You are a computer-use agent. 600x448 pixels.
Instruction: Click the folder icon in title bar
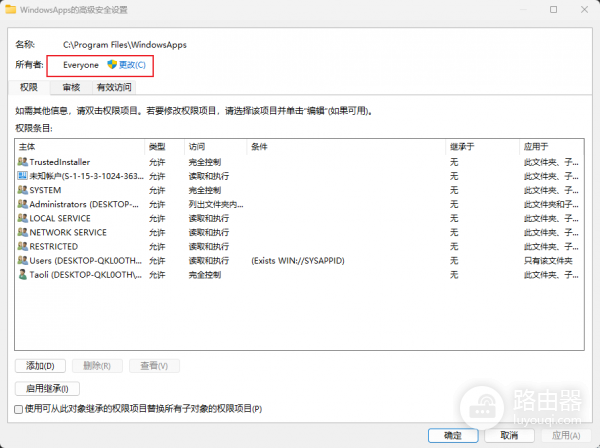click(x=10, y=10)
